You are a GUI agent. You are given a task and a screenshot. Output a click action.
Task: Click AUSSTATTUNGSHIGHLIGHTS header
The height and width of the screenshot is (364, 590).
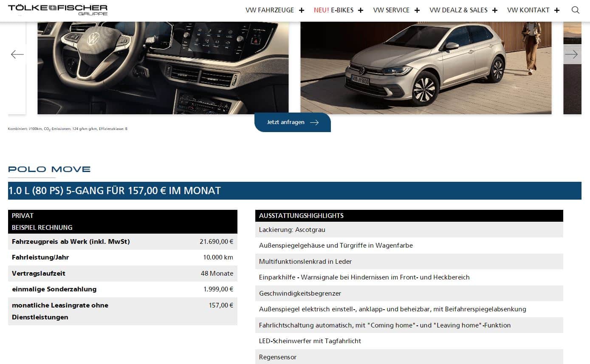pyautogui.click(x=409, y=216)
